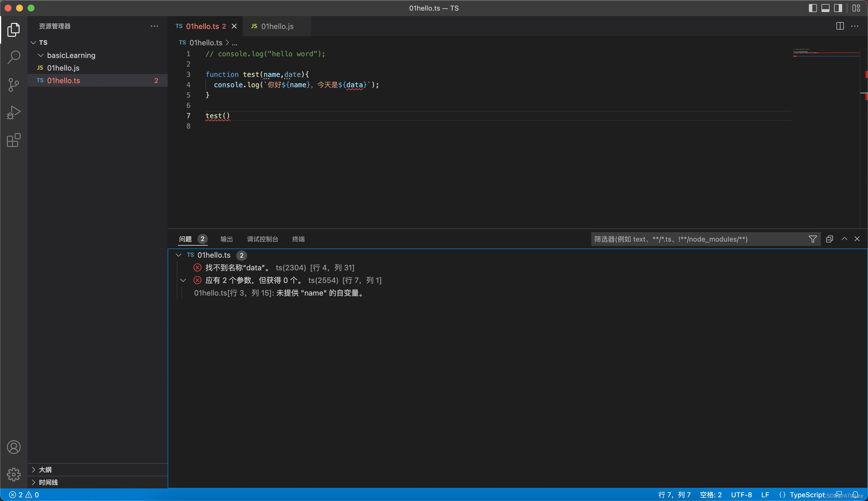Click 行 7, 列 7 cursor position status
Screen dimensions: 868x501
[x=674, y=495]
